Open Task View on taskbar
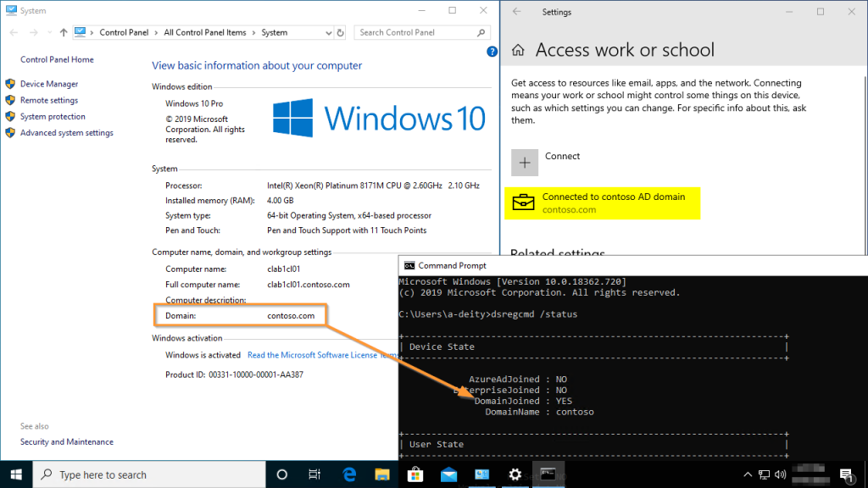 point(314,474)
